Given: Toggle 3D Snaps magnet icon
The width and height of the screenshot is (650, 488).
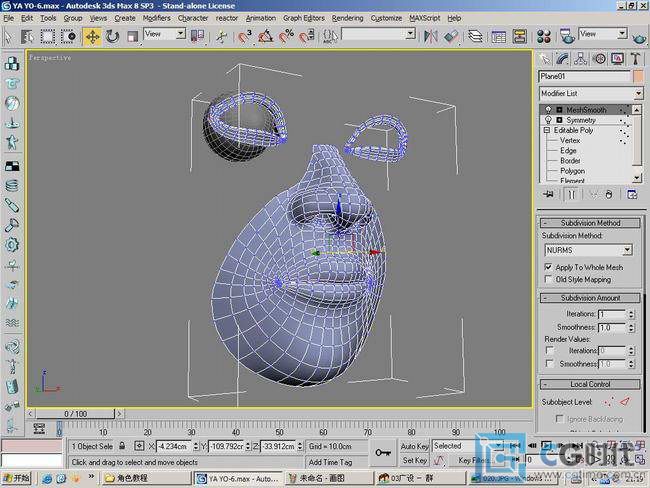Looking at the screenshot, I should pyautogui.click(x=245, y=36).
